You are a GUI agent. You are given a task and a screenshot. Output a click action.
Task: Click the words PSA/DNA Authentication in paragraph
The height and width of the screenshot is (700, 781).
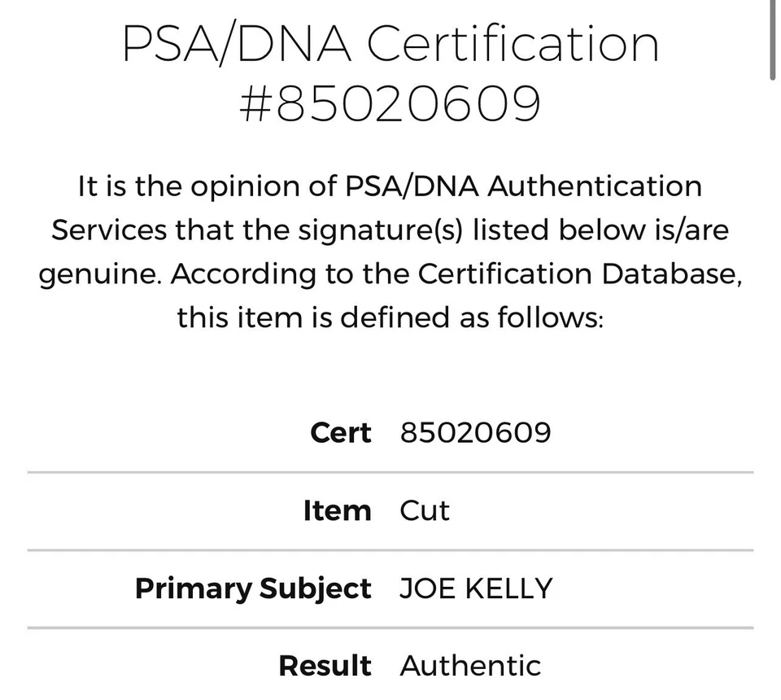pyautogui.click(x=523, y=186)
